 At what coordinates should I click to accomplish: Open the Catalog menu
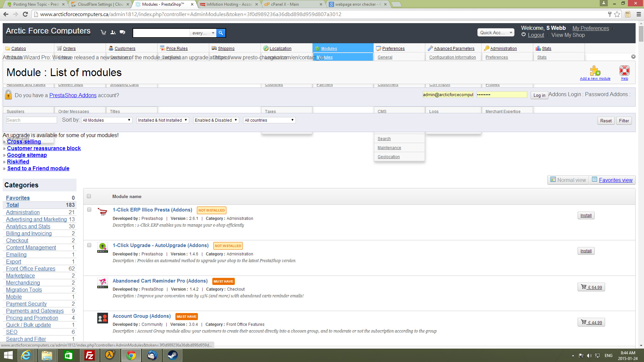pyautogui.click(x=18, y=48)
